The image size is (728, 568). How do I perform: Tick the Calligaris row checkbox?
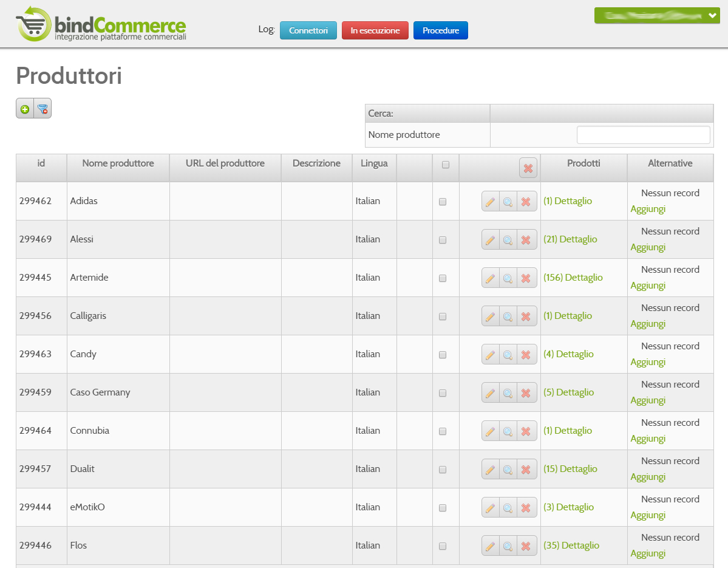pos(443,317)
